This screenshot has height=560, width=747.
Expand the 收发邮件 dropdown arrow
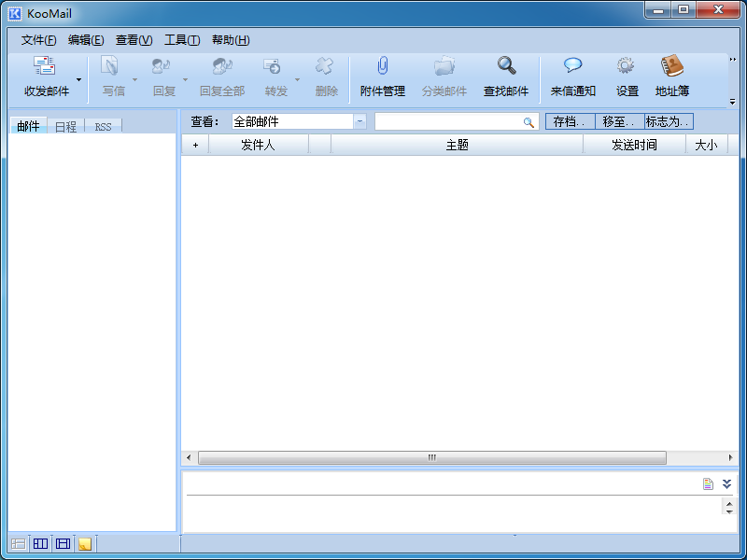point(78,79)
